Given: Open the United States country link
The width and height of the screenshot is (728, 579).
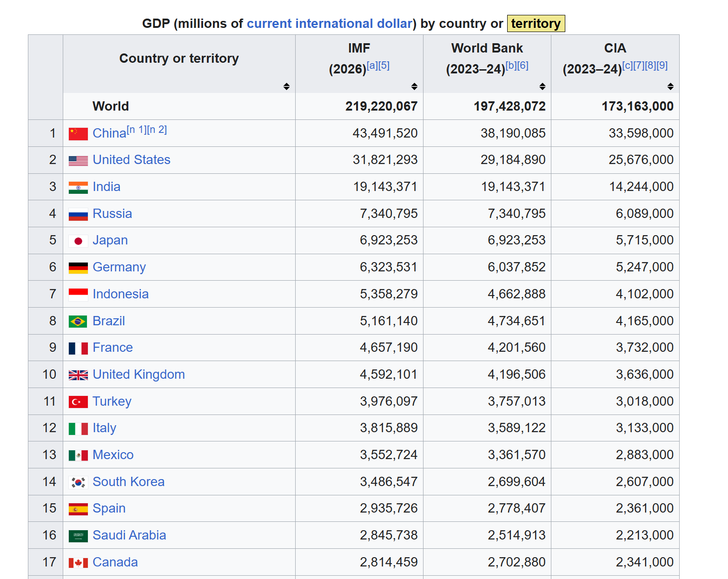Looking at the screenshot, I should click(132, 160).
